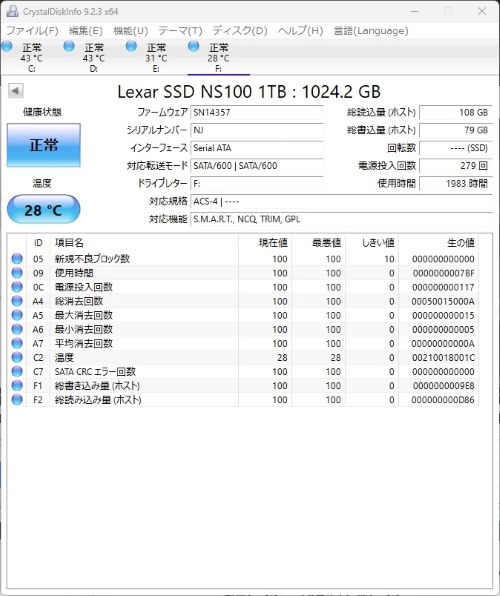Open the 機能(U) menu
The width and height of the screenshot is (500, 596).
point(131,30)
